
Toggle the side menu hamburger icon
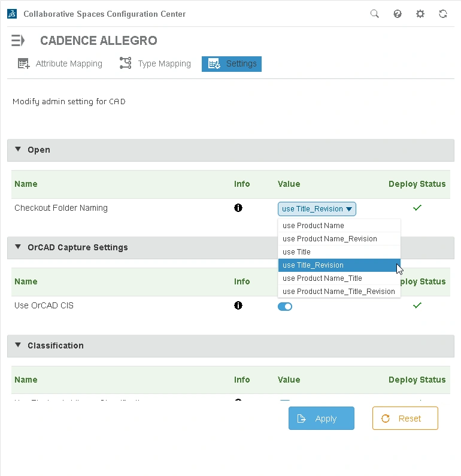(18, 40)
